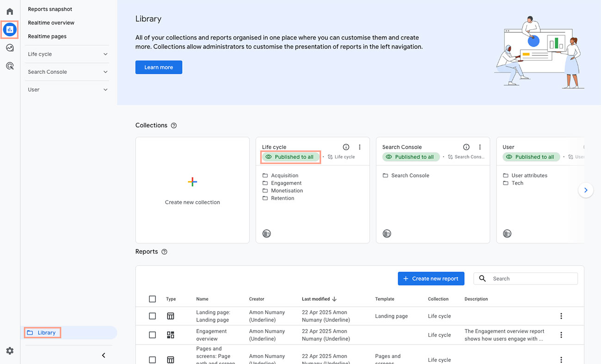This screenshot has width=601, height=364.
Task: Sort by the Name column header
Action: pyautogui.click(x=202, y=299)
